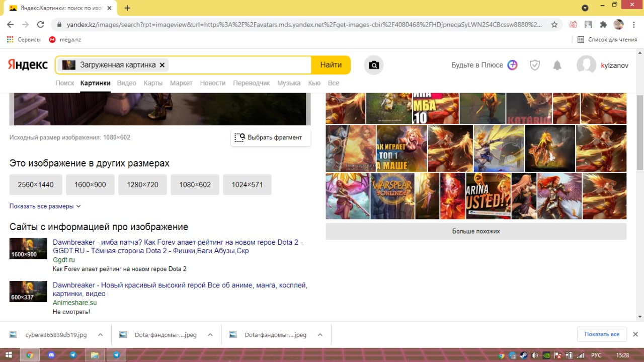Expand options for the middle Dota-фэндомы download
Image resolution: width=644 pixels, height=362 pixels.
210,334
